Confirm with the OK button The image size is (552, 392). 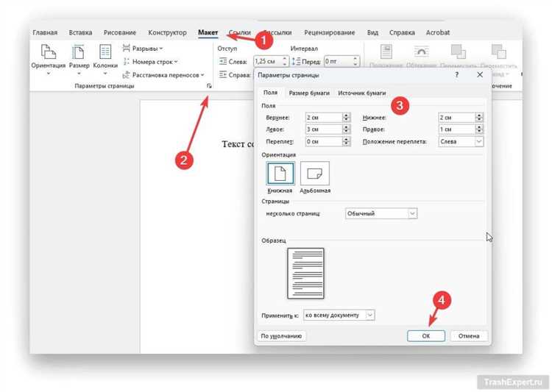tap(426, 336)
